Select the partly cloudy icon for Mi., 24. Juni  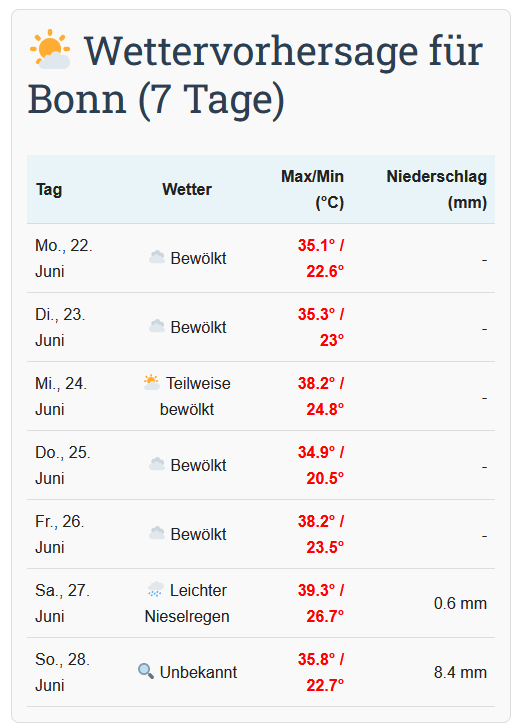click(x=152, y=383)
